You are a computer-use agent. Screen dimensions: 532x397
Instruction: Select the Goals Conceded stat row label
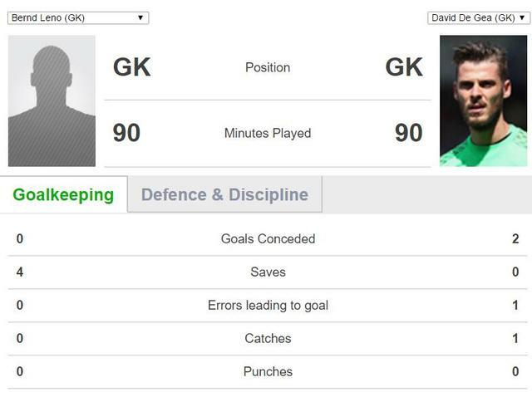pos(268,238)
